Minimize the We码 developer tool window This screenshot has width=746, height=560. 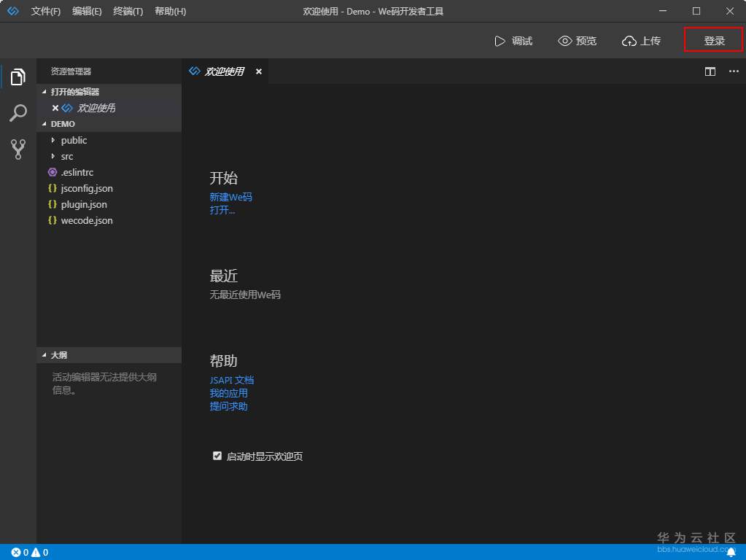pyautogui.click(x=663, y=11)
